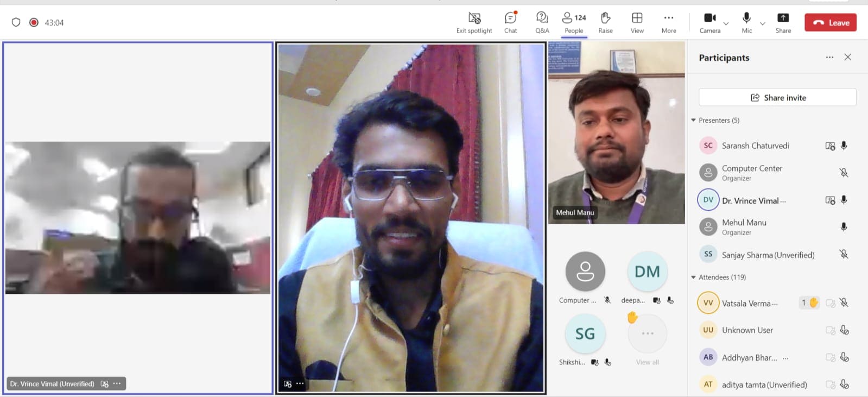868x397 pixels.
Task: Click the Exit spotlight icon
Action: pos(474,18)
